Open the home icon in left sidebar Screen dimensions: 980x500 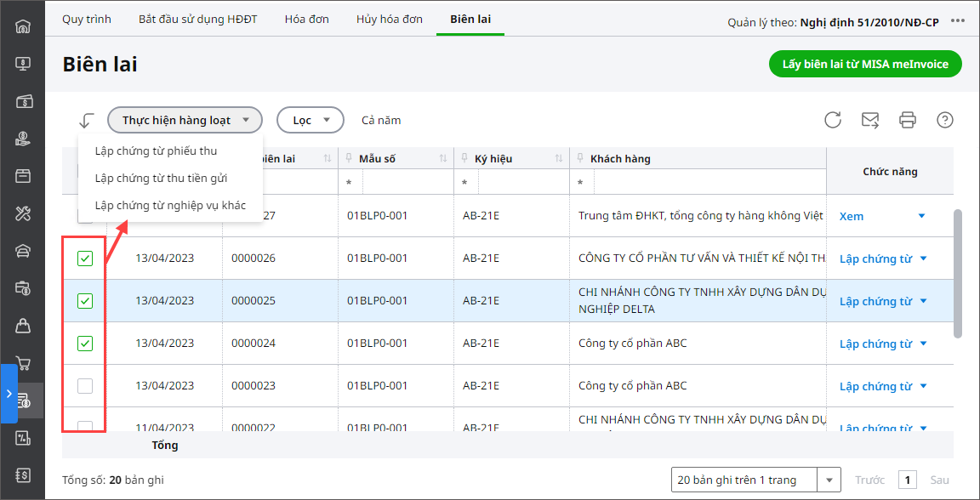[x=23, y=26]
